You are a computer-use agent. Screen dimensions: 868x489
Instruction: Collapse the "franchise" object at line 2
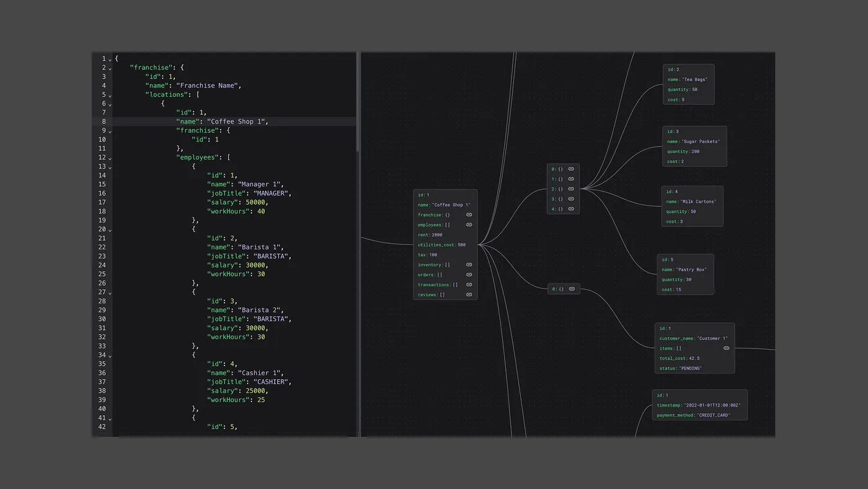110,68
